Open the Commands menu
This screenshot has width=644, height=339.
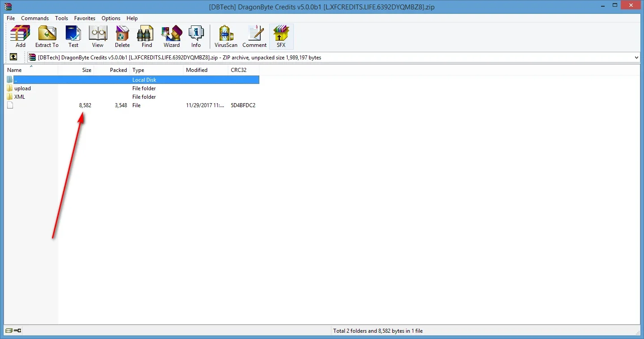click(35, 18)
